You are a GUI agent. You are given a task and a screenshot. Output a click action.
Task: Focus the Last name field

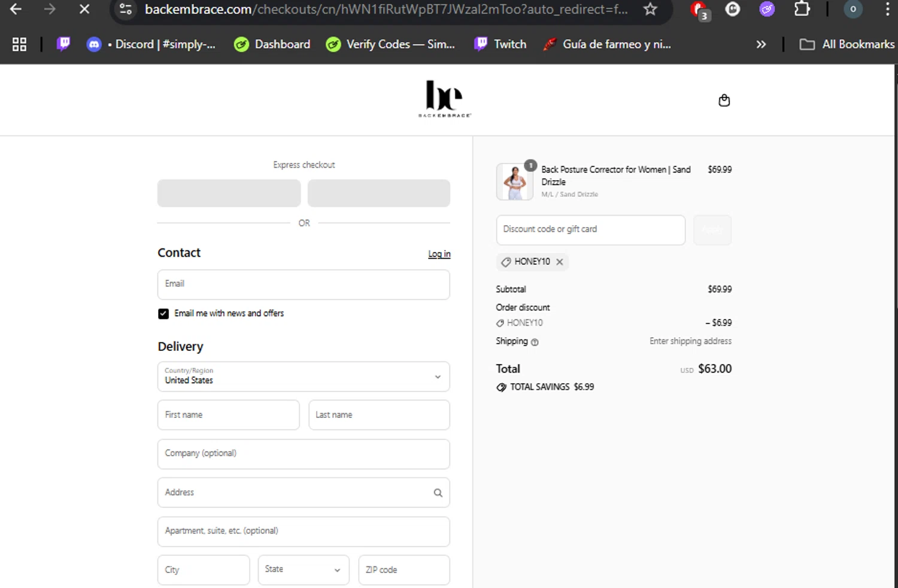point(379,415)
